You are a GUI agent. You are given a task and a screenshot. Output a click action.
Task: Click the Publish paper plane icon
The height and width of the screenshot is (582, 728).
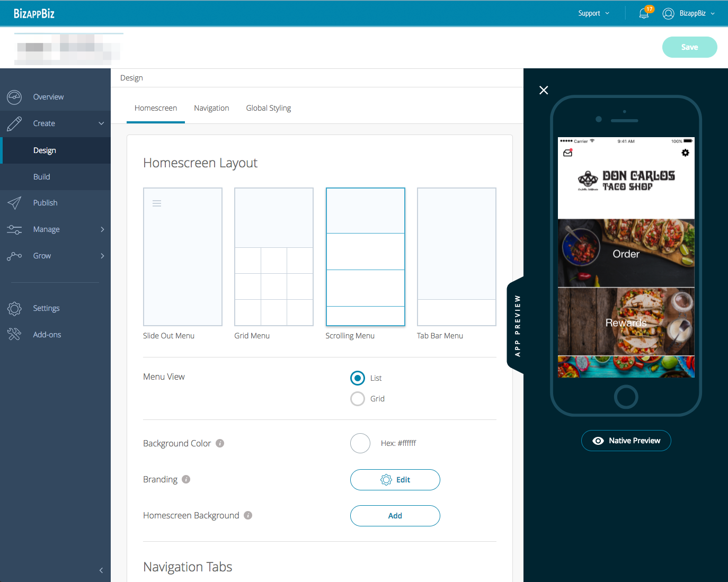(14, 203)
